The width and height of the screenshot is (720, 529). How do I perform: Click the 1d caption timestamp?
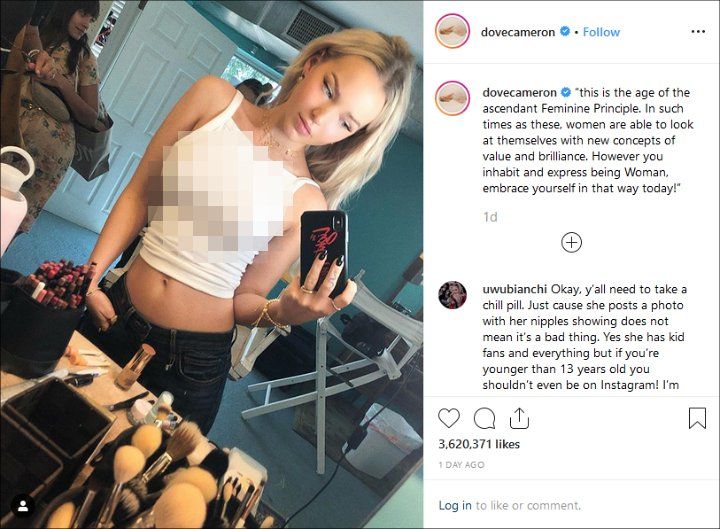tap(490, 217)
